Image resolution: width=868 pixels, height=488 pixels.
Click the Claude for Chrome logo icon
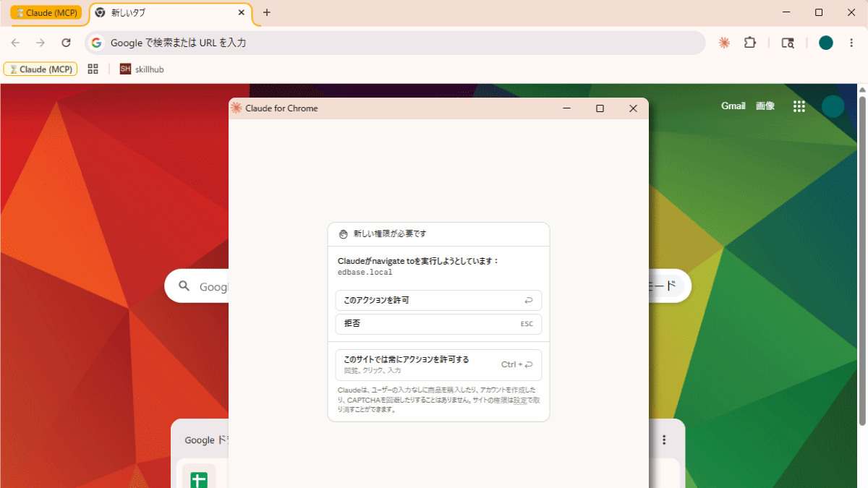tap(236, 108)
